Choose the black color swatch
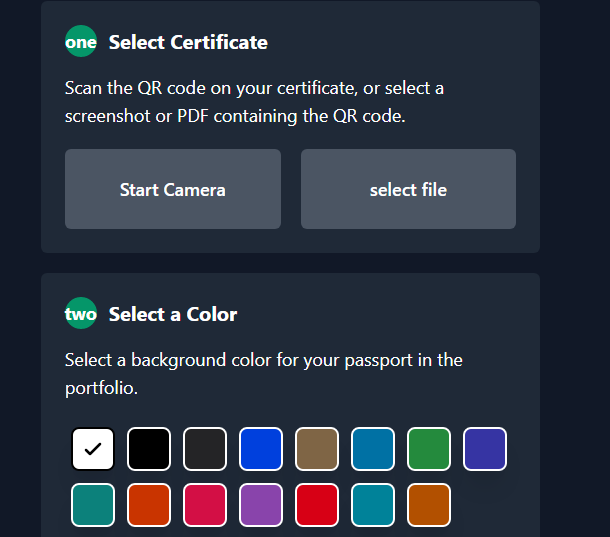The image size is (610, 537). pos(149,449)
